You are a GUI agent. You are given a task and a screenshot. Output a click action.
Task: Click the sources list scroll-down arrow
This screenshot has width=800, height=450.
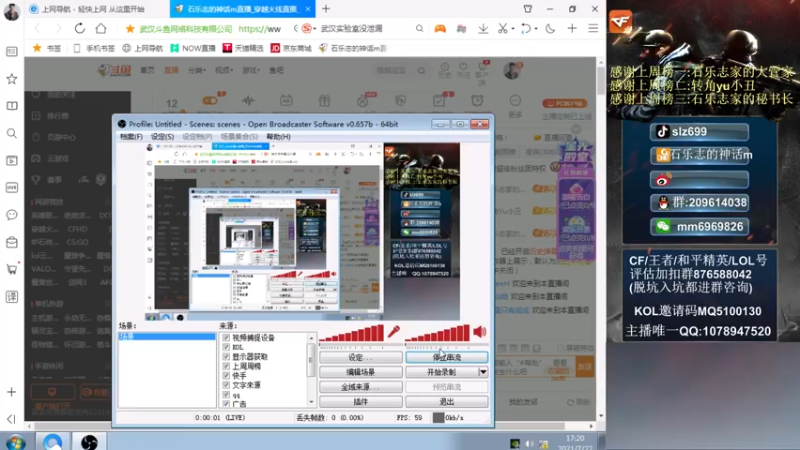coord(311,403)
